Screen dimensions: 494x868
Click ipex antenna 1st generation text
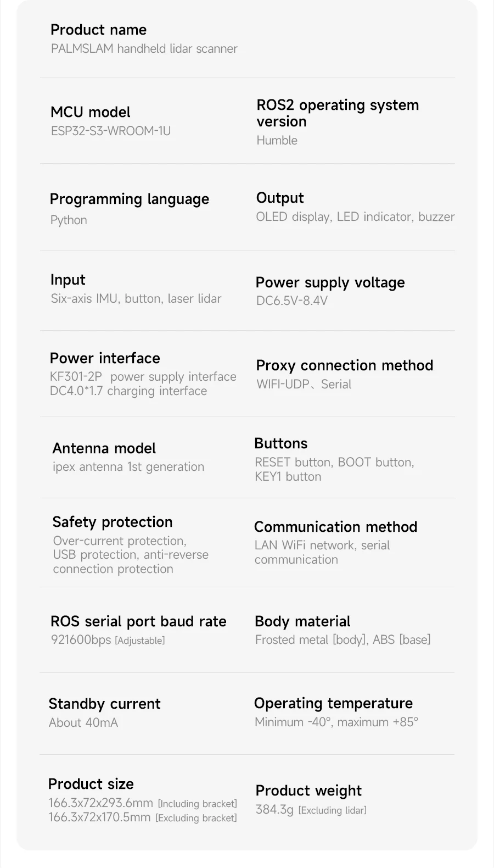tap(128, 467)
